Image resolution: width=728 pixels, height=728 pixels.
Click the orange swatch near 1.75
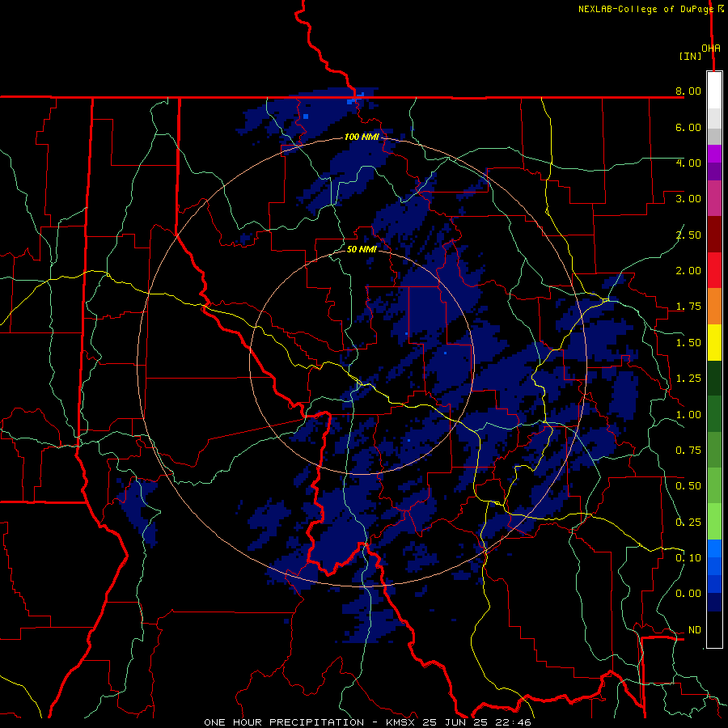(714, 307)
